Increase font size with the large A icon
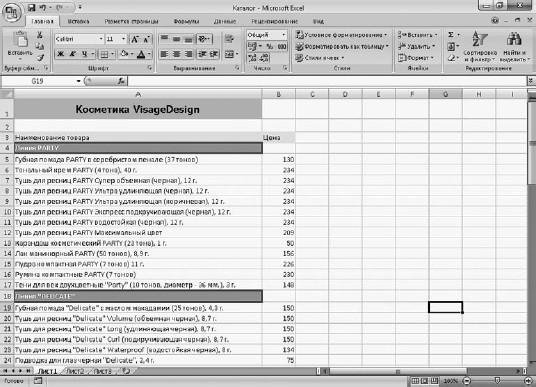 pyautogui.click(x=135, y=39)
